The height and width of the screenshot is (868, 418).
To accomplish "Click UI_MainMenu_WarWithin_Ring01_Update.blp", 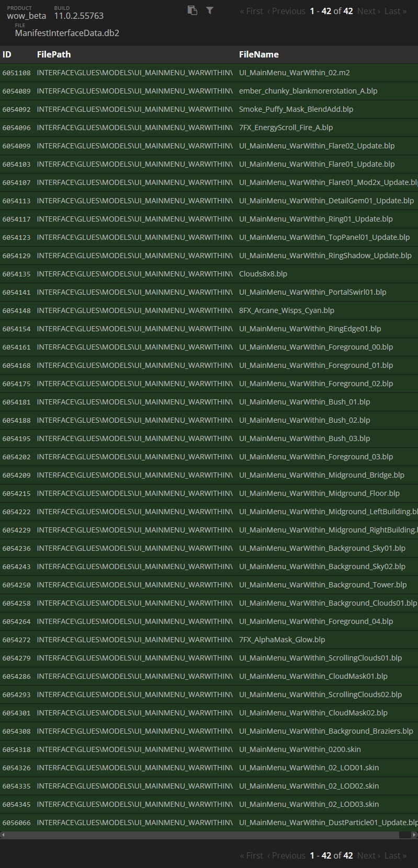I will pyautogui.click(x=316, y=219).
